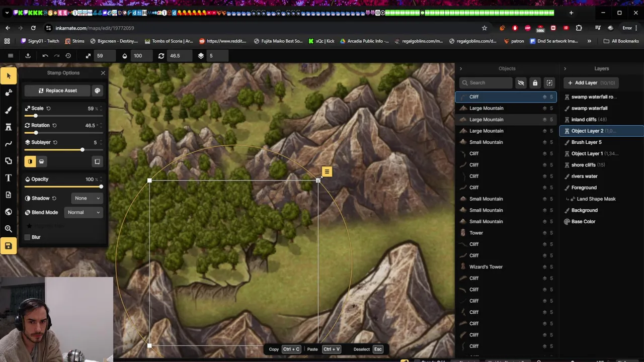This screenshot has height=362, width=644.
Task: Click the browser Reload button
Action: click(33, 28)
